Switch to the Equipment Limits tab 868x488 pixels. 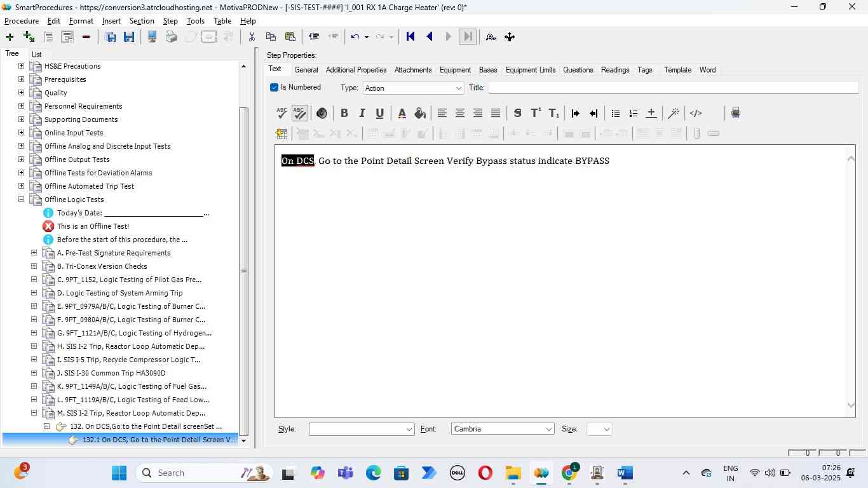point(531,70)
